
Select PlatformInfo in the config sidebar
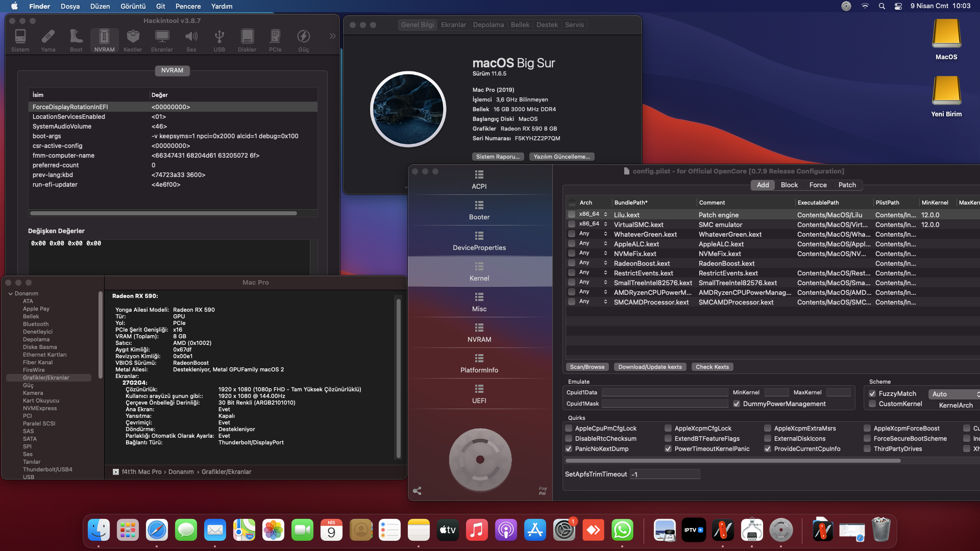click(479, 363)
